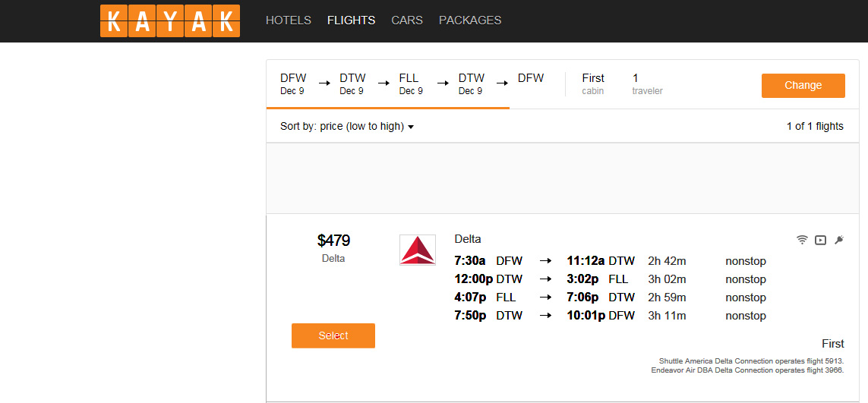Select the $479 Delta flight
Image resolution: width=868 pixels, height=403 pixels.
point(333,335)
